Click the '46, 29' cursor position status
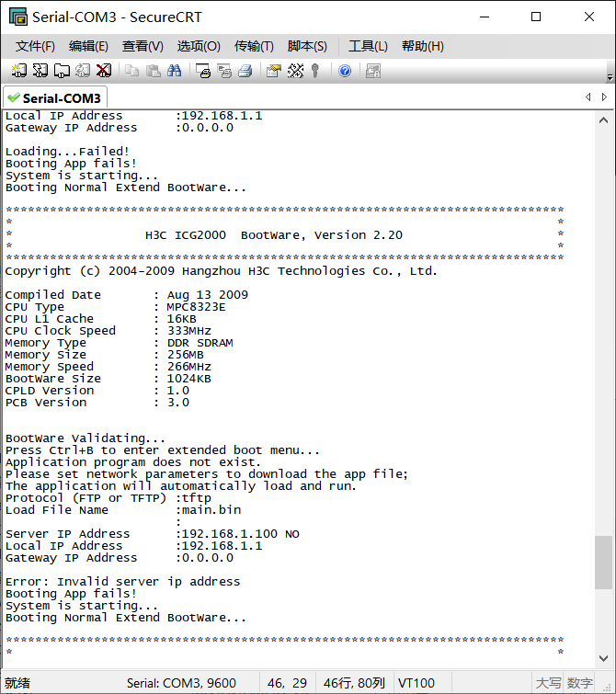This screenshot has height=694, width=616. click(287, 683)
